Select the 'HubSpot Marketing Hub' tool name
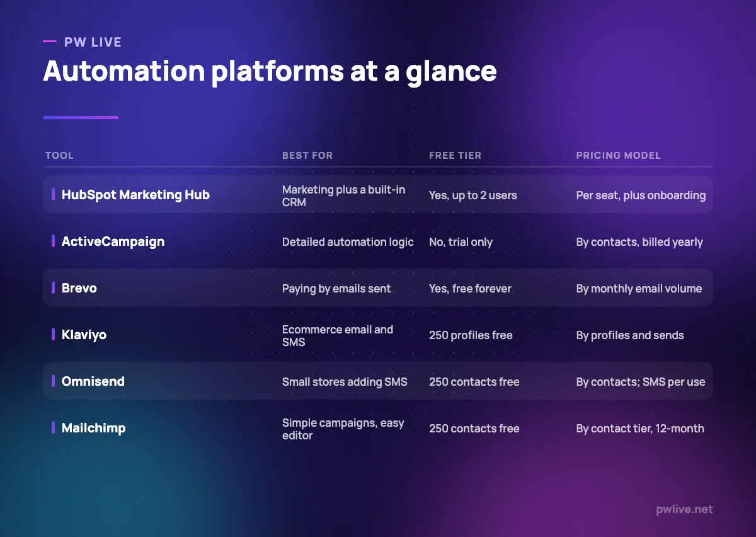 [x=135, y=195]
